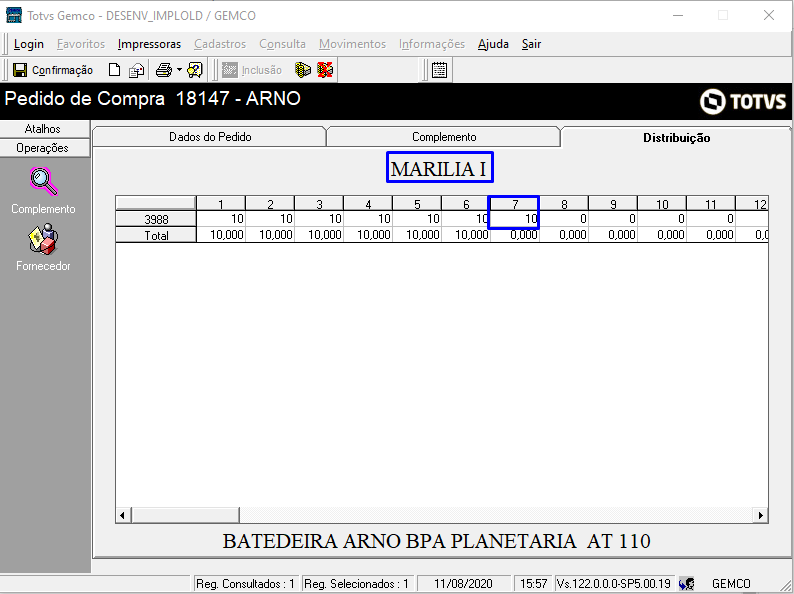Viewport: 794px width, 594px height.
Task: Switch to the Dados do Pedido tab
Action: (210, 137)
